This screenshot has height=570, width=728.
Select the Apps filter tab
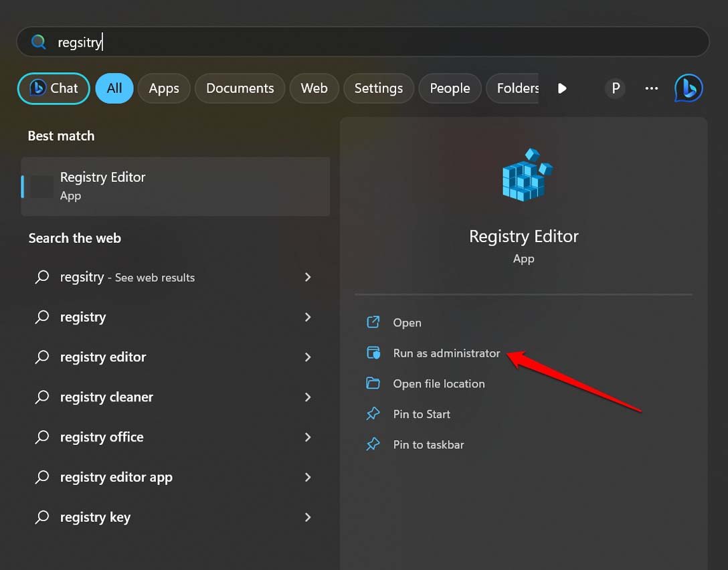click(x=164, y=88)
